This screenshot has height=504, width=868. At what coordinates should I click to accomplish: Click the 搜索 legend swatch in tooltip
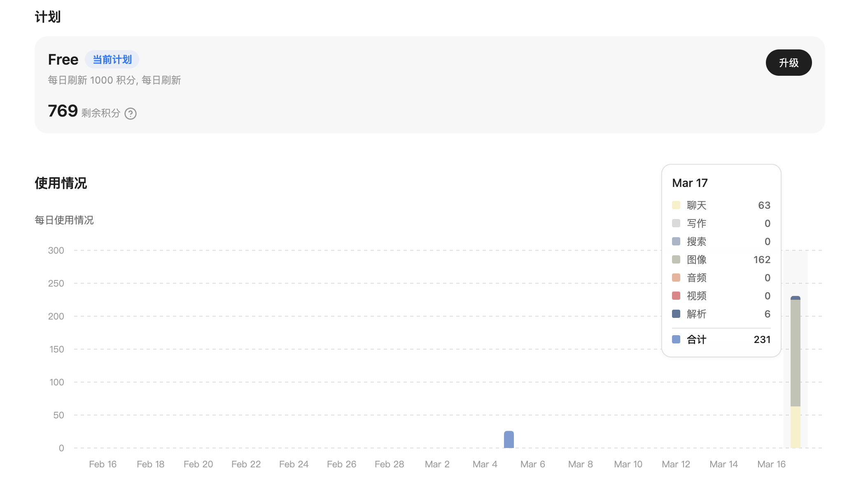676,241
